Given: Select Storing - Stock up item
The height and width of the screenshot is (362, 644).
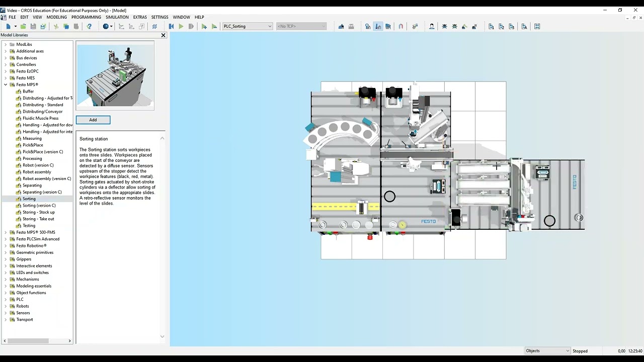Looking at the screenshot, I should click(38, 212).
